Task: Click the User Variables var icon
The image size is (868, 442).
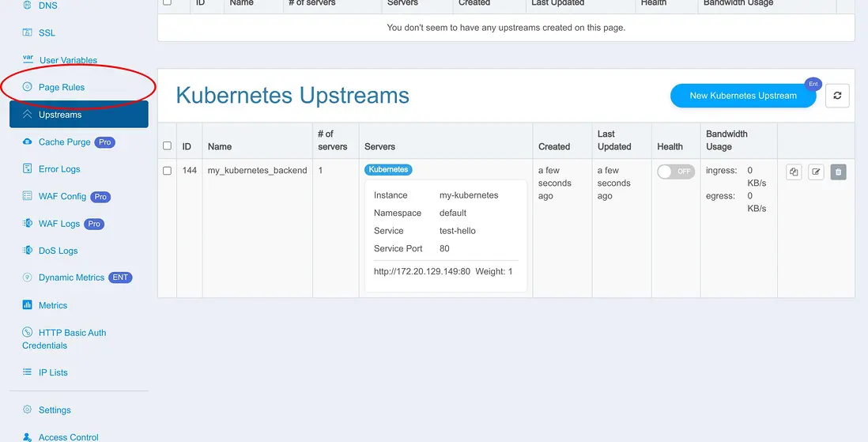Action: pyautogui.click(x=28, y=58)
